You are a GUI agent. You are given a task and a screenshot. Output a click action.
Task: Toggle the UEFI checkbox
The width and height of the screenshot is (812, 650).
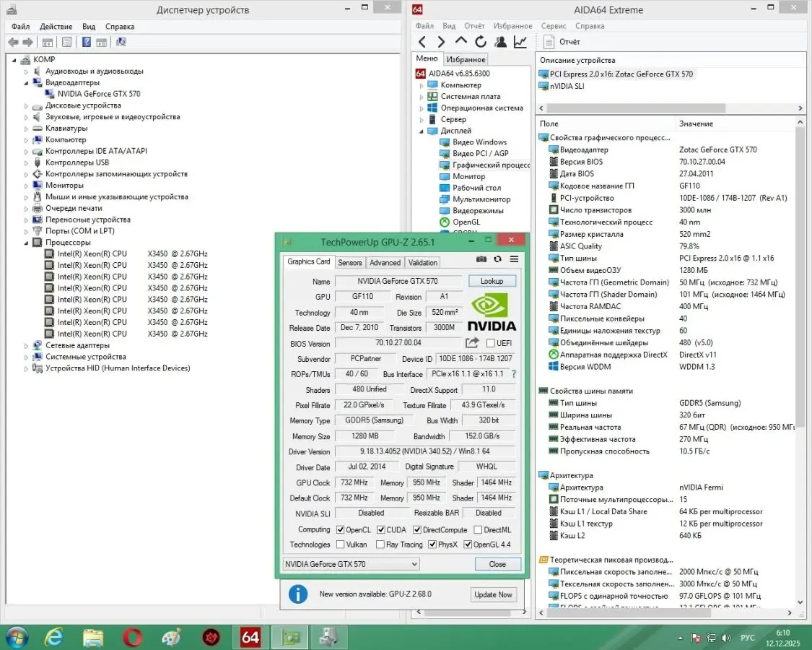[491, 344]
